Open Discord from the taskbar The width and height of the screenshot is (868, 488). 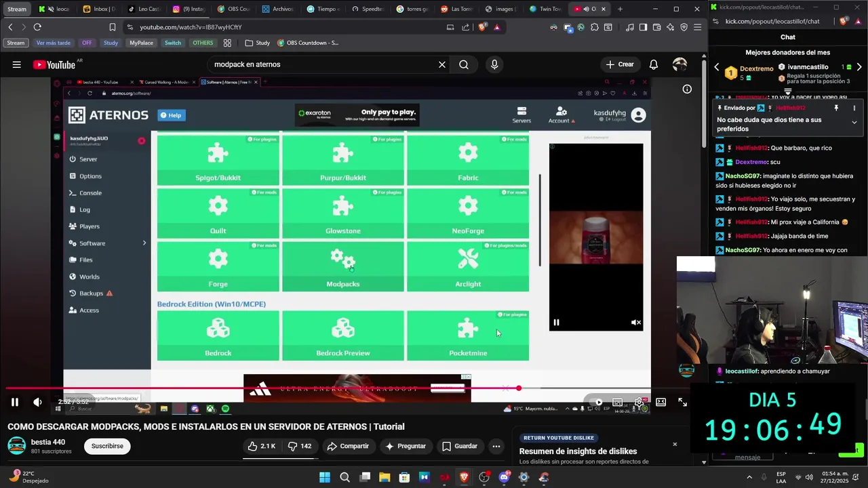click(504, 477)
